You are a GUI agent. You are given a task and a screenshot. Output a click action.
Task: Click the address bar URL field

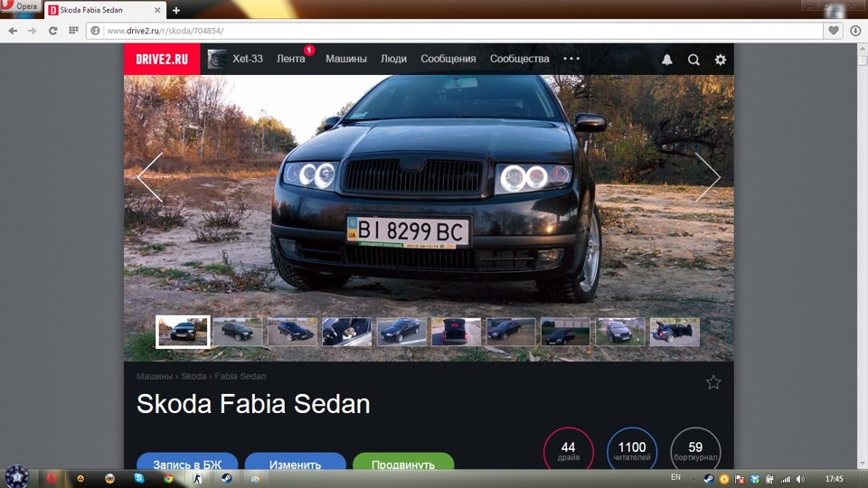[454, 31]
